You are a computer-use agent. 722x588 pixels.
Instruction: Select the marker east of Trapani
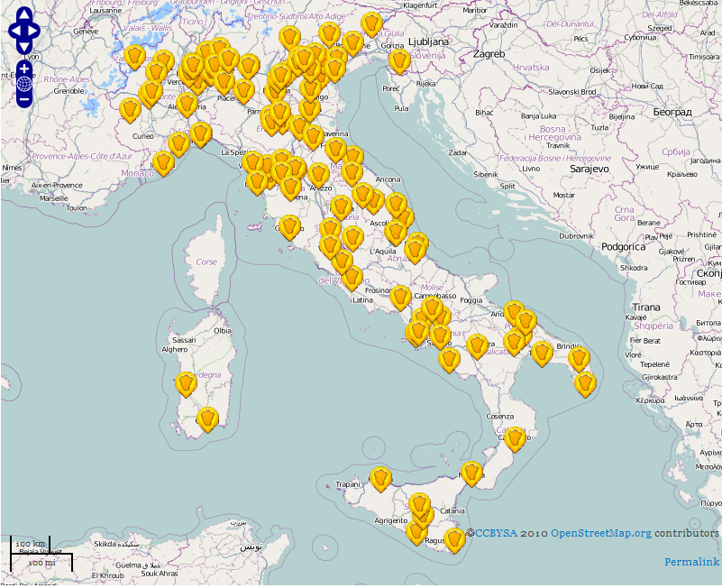380,479
